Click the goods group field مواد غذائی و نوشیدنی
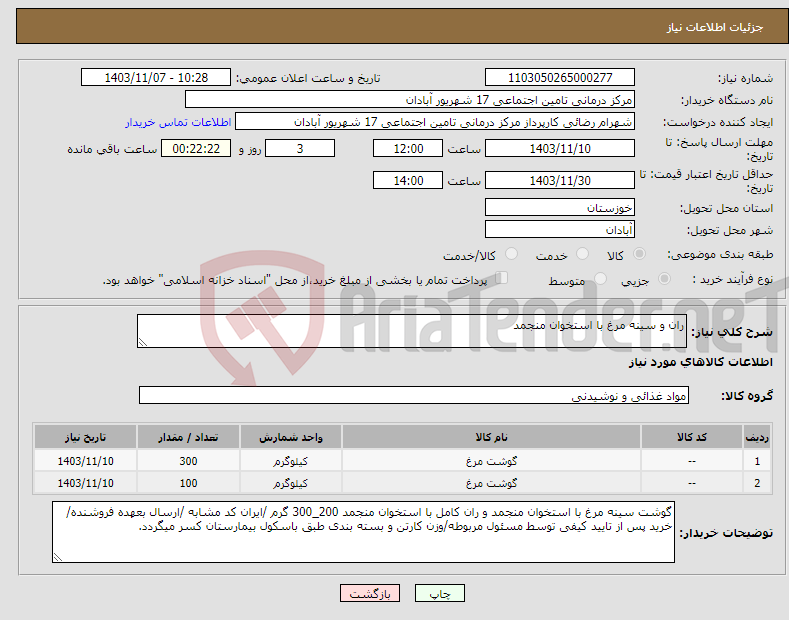This screenshot has height=620, width=789. click(414, 396)
